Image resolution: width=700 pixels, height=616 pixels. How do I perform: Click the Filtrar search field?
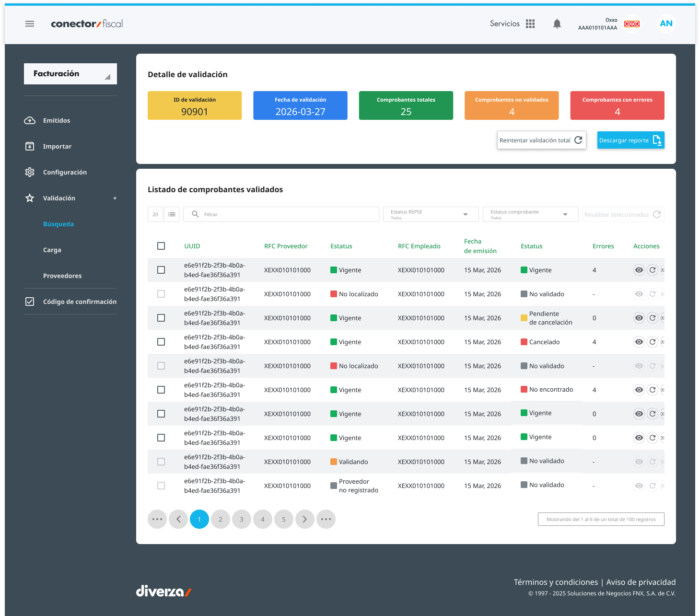coord(281,214)
